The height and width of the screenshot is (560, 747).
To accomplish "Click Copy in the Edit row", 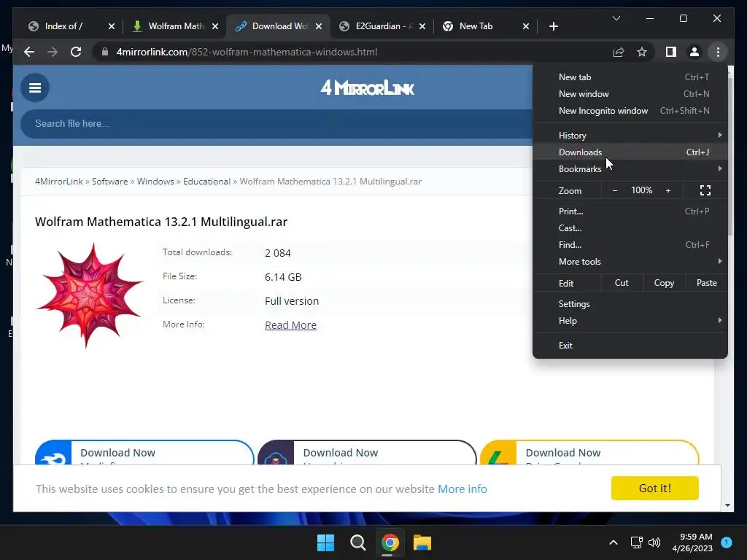I will (664, 283).
